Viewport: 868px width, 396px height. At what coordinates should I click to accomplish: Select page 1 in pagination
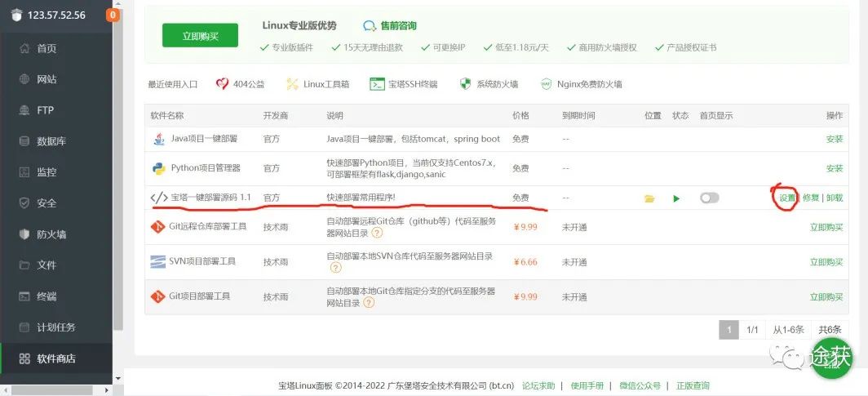[x=729, y=330]
